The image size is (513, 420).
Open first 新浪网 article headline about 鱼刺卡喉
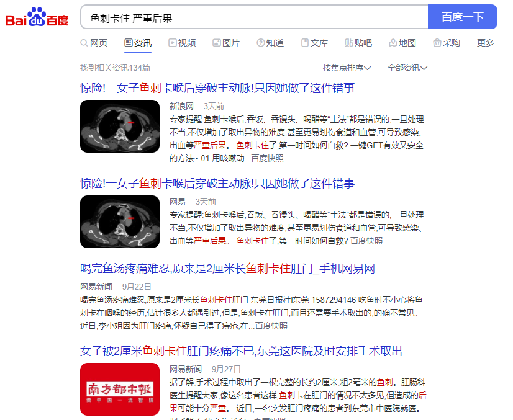pyautogui.click(x=217, y=88)
